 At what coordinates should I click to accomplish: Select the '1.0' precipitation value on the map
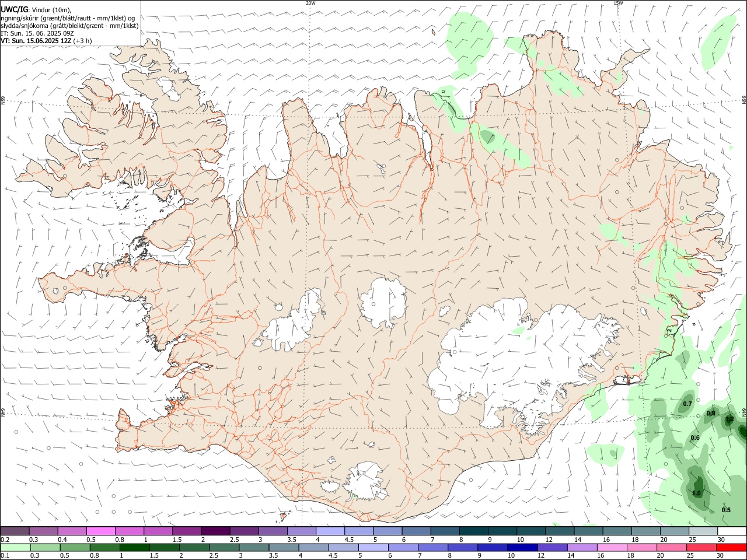pyautogui.click(x=696, y=493)
